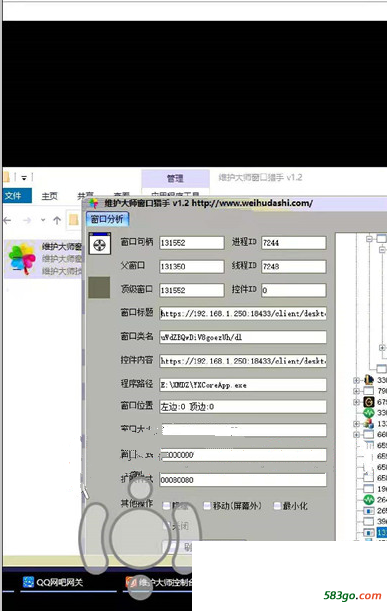This screenshot has width=387, height=611.
Task: Expand the colorful blocks tree node
Action: click(x=357, y=424)
